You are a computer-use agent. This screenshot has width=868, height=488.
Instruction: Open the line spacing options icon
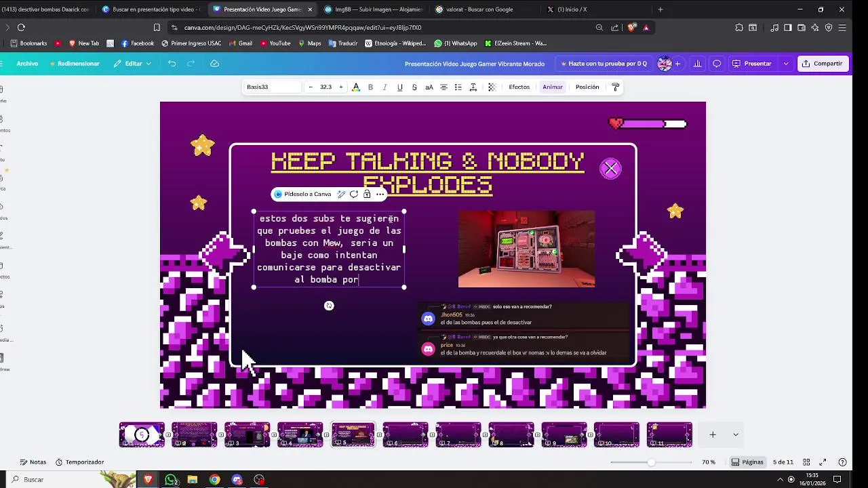tap(473, 87)
